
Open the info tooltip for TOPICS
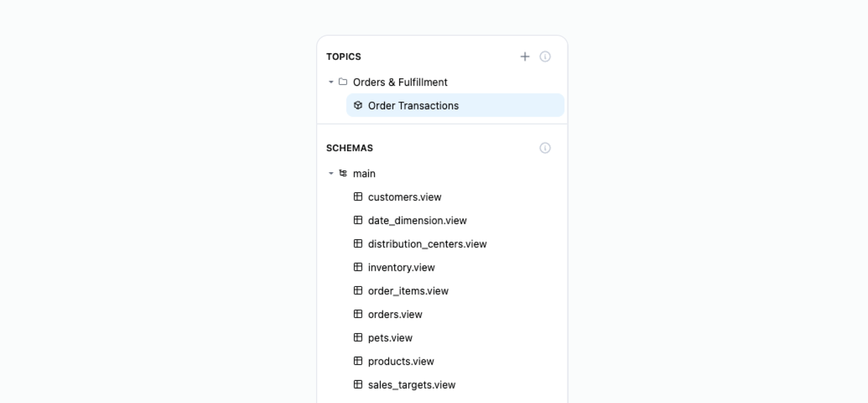(545, 56)
